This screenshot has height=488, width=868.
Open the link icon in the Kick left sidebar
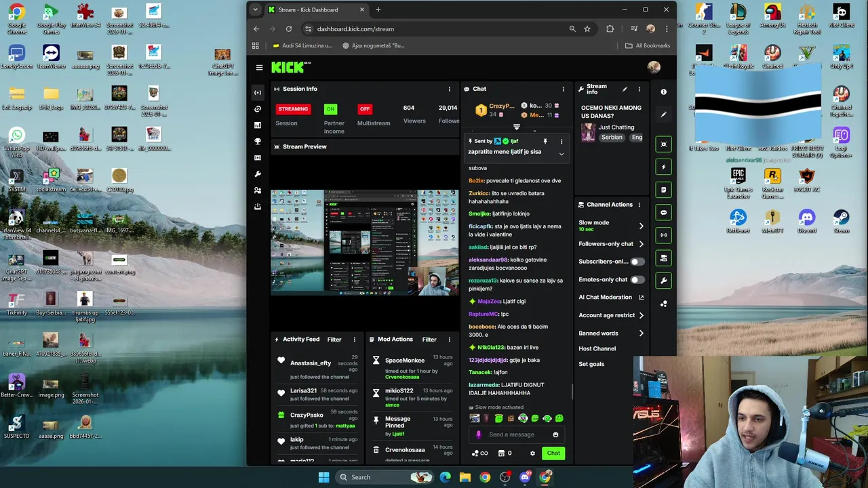click(x=258, y=109)
